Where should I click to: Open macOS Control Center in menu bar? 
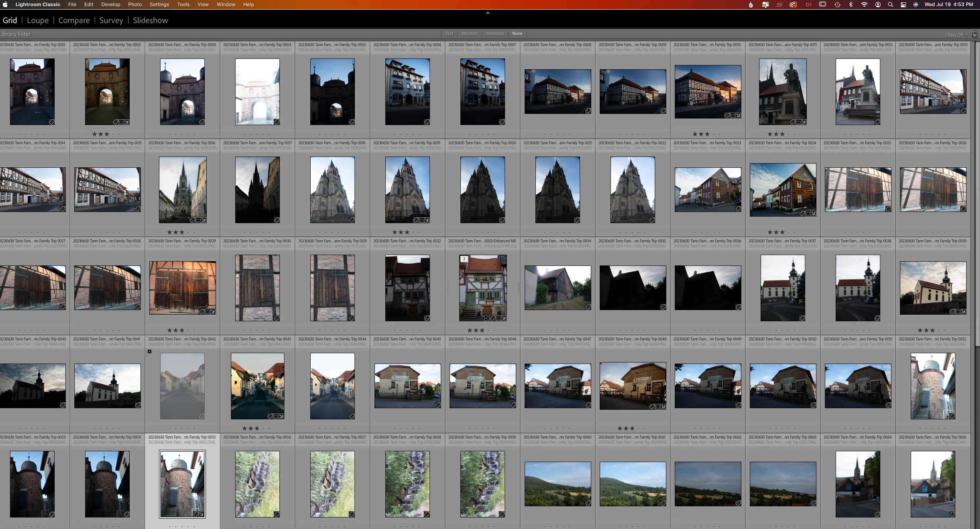(903, 5)
